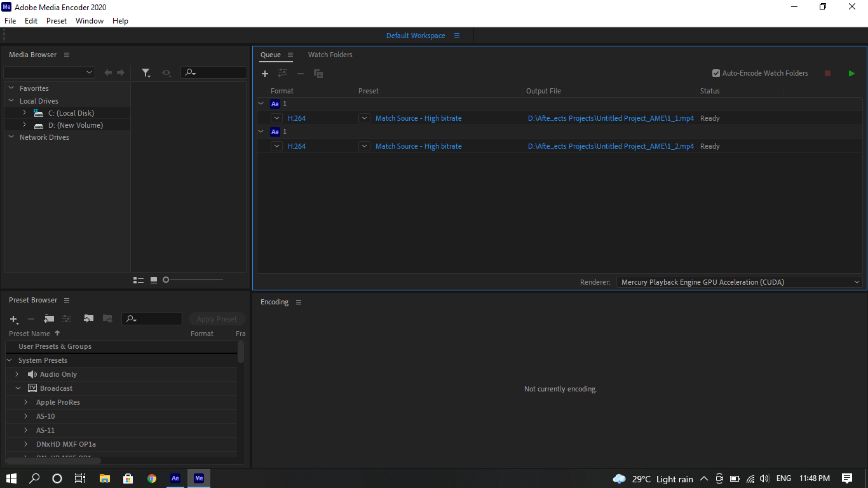
Task: Export presets in the Preset Browser
Action: (107, 319)
